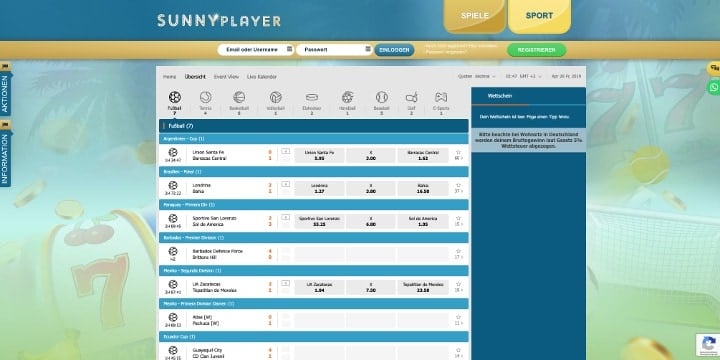Click the REGISTRIEREN button

click(x=536, y=50)
